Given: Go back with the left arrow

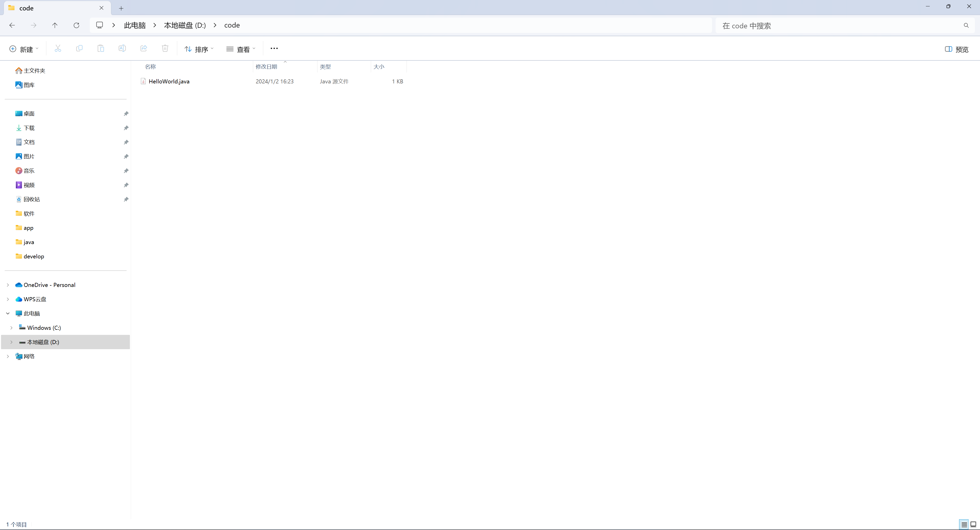Looking at the screenshot, I should click(x=12, y=26).
